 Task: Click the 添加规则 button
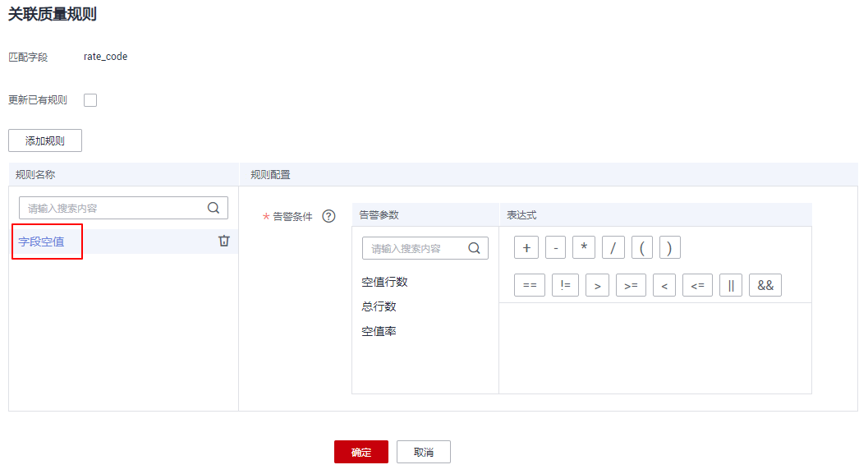coord(45,140)
